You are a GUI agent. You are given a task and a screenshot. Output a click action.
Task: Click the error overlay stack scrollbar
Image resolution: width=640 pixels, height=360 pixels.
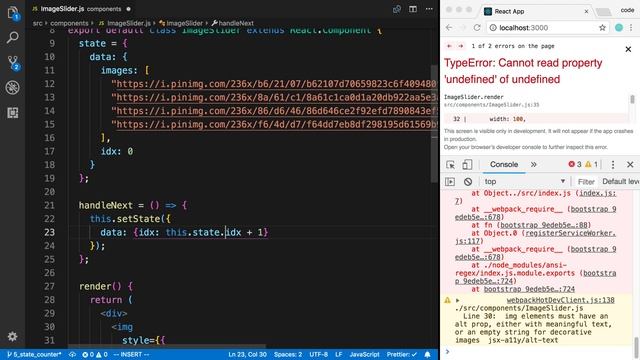click(632, 99)
